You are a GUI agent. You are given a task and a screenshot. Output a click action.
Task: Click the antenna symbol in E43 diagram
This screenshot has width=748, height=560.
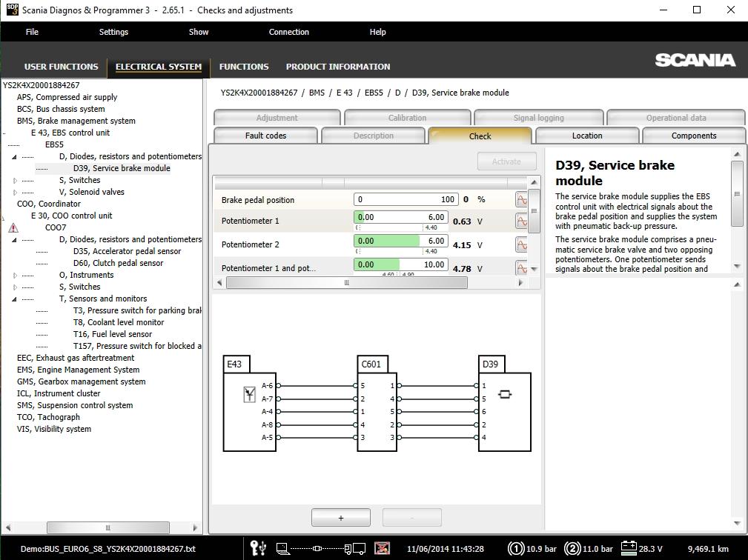pos(249,394)
